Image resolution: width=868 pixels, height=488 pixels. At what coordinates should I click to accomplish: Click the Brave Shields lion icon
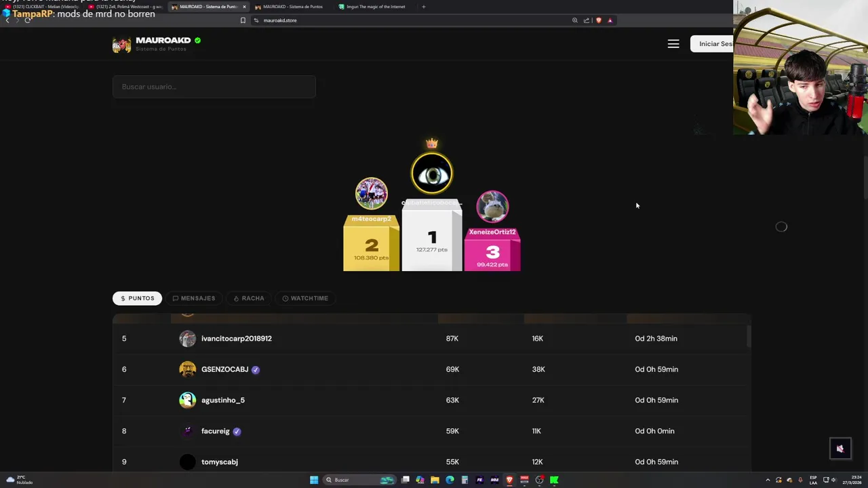click(x=598, y=20)
